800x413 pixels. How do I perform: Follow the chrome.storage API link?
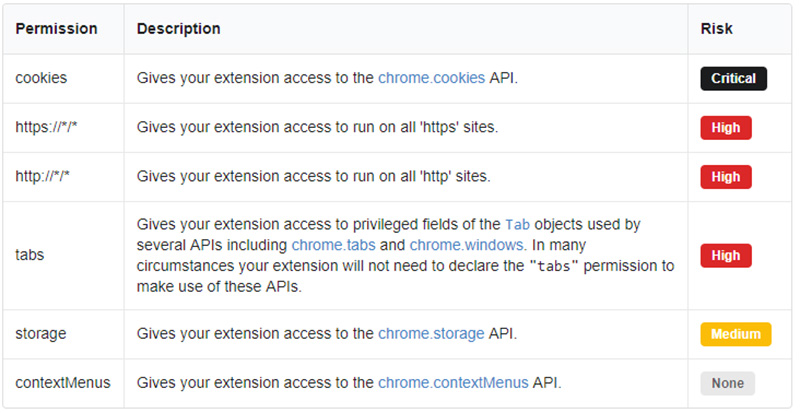pyautogui.click(x=431, y=334)
